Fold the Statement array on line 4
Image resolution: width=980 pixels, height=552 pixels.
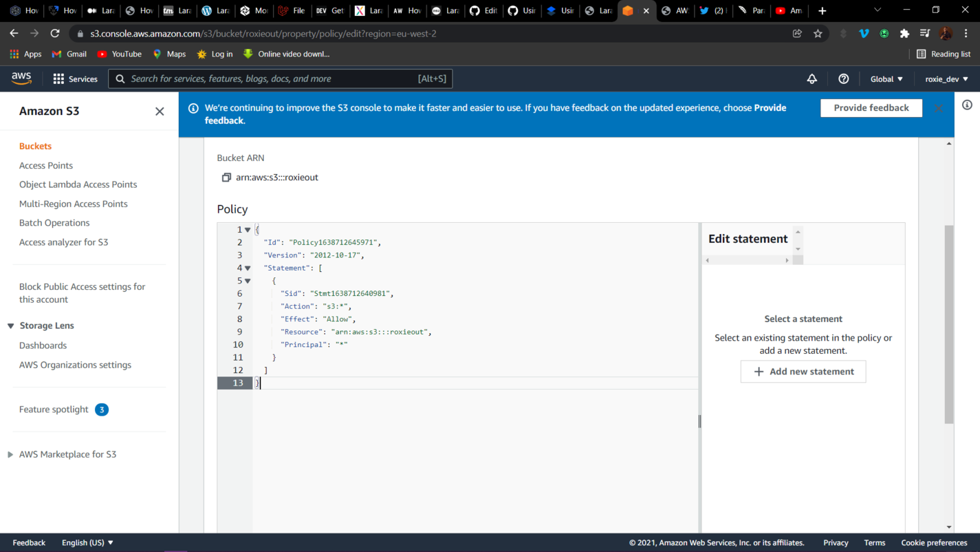[x=248, y=268]
